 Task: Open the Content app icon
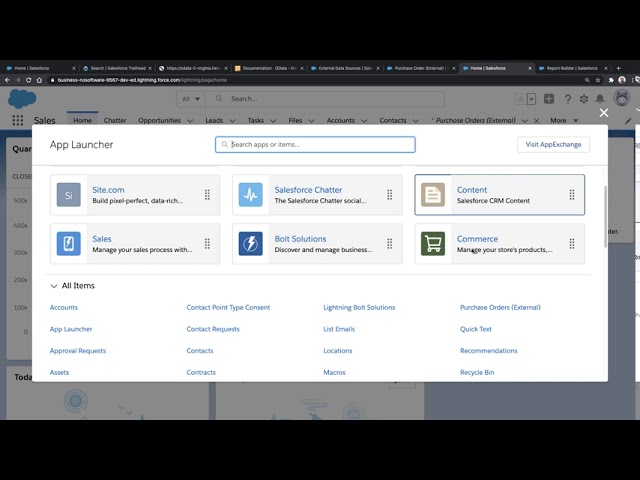click(x=433, y=195)
